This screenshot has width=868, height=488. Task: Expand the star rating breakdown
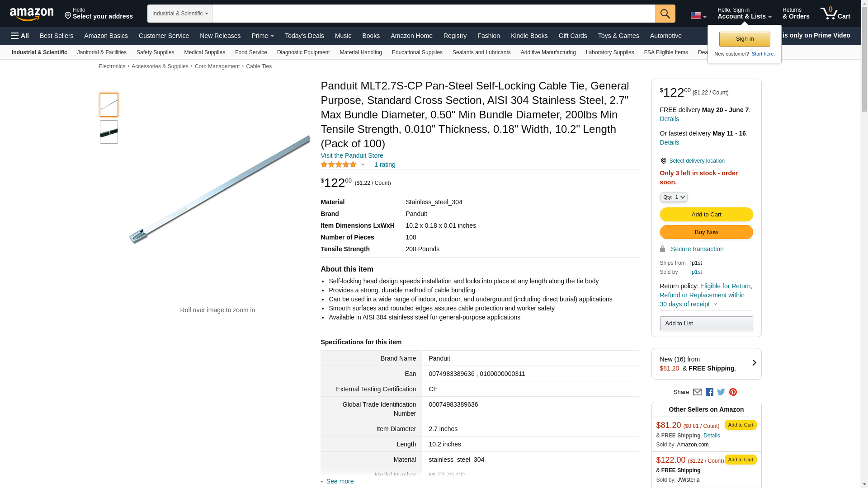pos(363,164)
